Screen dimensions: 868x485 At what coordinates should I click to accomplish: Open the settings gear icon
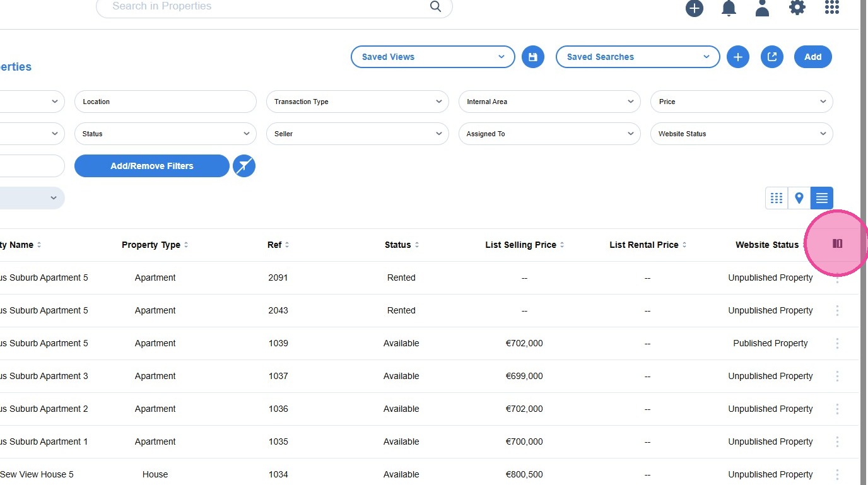pyautogui.click(x=797, y=8)
